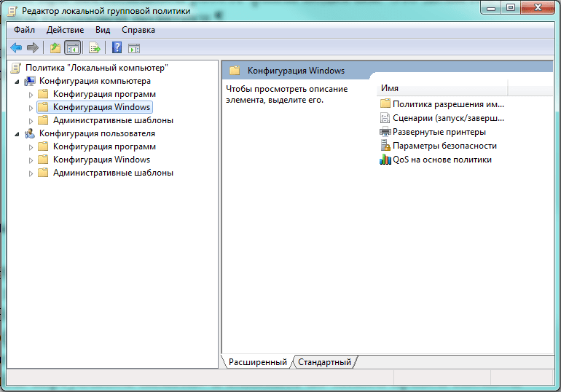Expand Административные шаблоны under user configuration
Viewport: 561px width, 392px height.
(x=31, y=173)
